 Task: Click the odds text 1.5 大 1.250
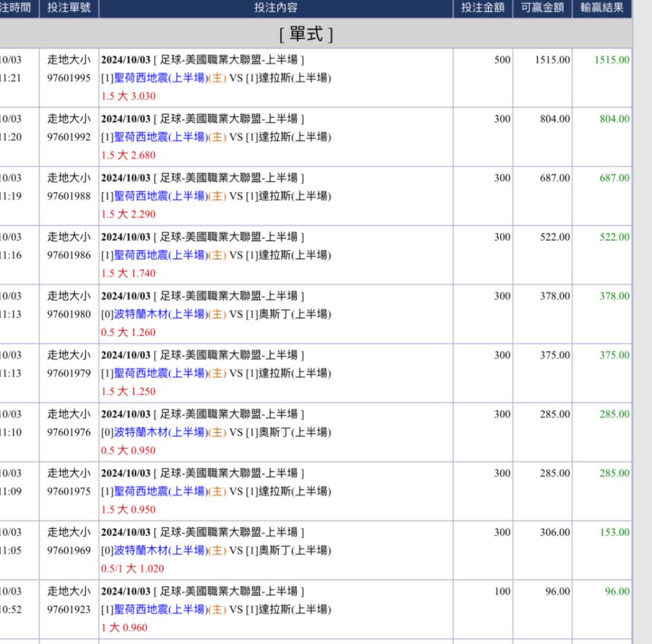[x=128, y=391]
